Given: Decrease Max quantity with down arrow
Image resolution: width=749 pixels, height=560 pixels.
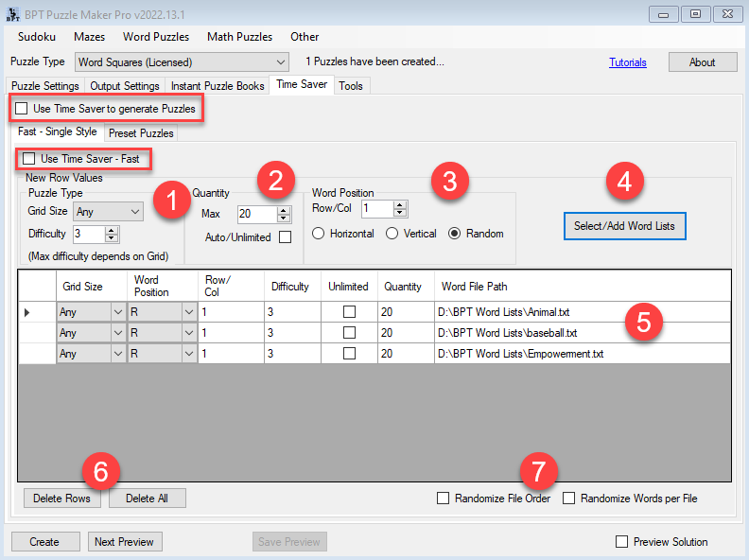Looking at the screenshot, I should 284,218.
